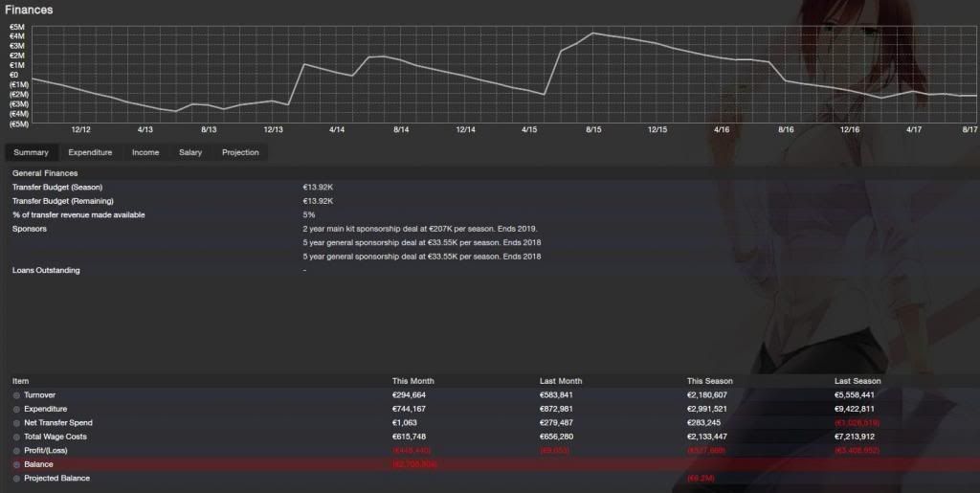Image resolution: width=980 pixels, height=493 pixels.
Task: Toggle the Projected Balance bullet
Action: 17,479
